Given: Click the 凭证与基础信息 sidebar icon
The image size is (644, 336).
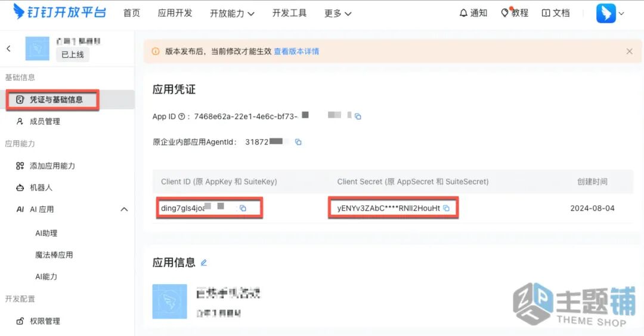Looking at the screenshot, I should pyautogui.click(x=20, y=100).
